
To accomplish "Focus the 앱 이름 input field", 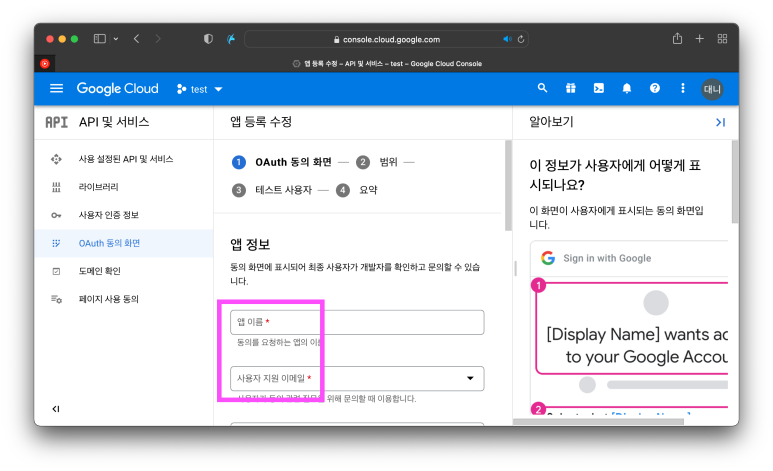I will click(357, 322).
